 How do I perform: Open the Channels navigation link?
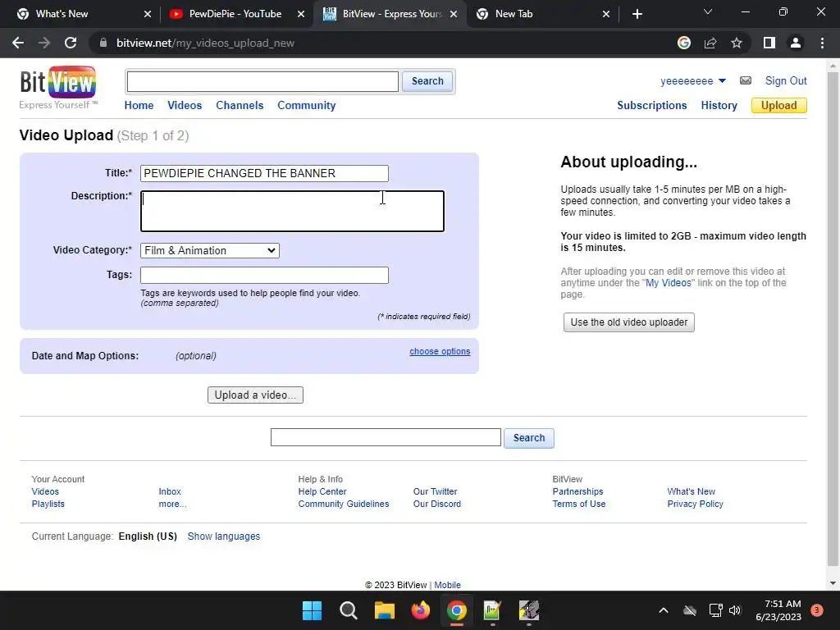(240, 106)
